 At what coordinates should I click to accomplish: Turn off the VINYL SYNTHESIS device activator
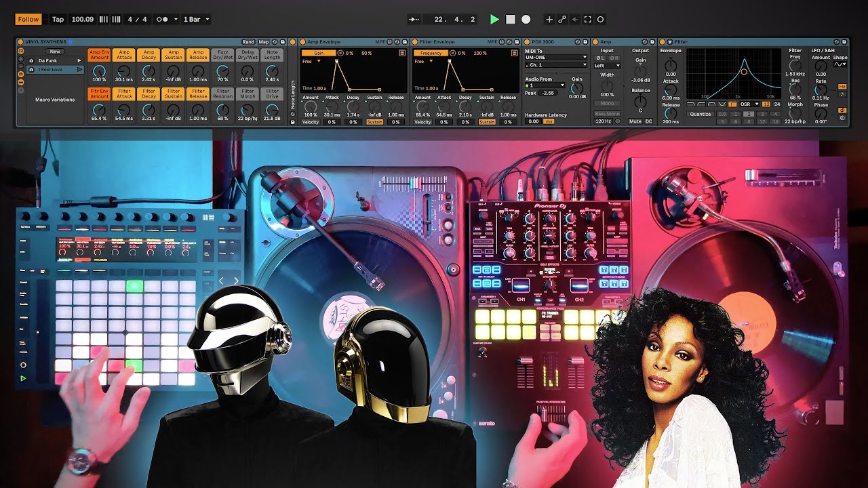point(20,42)
